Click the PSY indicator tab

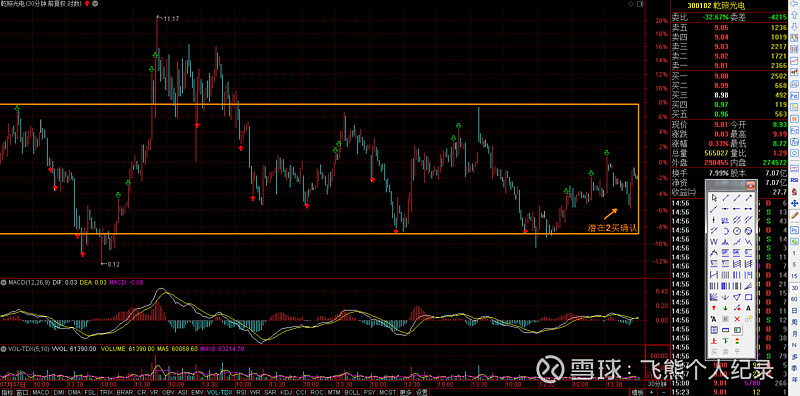pos(370,392)
